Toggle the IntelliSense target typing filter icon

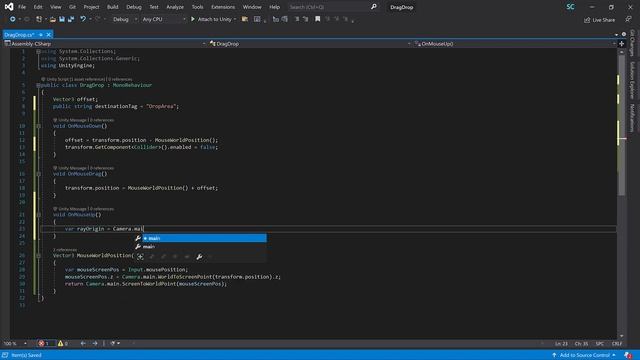140,256
